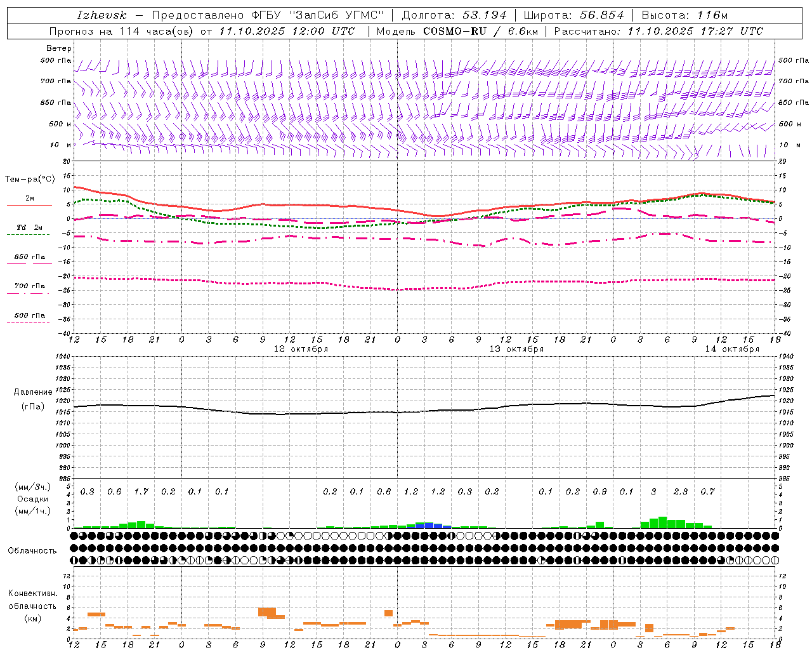Select the precipitation value 2.3
812x650 pixels.
point(680,491)
